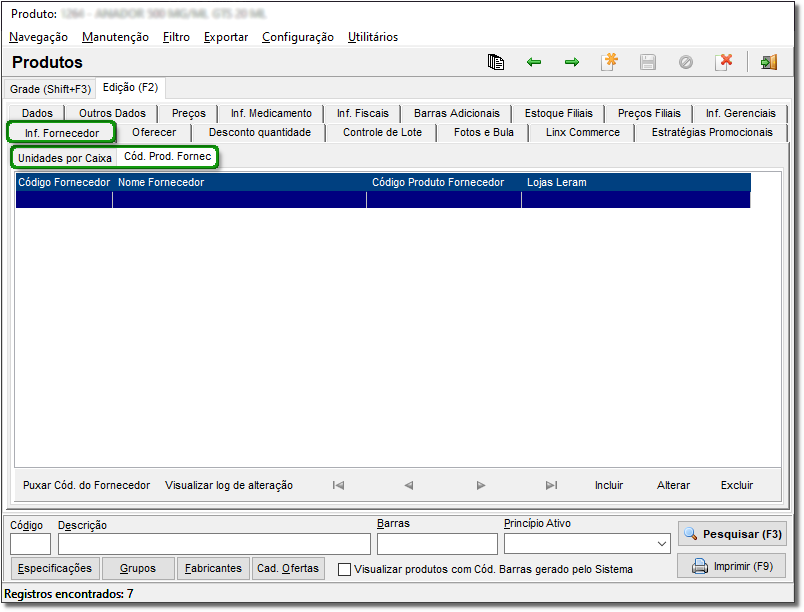Open the Filtro menu
The height and width of the screenshot is (612, 804).
coord(176,37)
